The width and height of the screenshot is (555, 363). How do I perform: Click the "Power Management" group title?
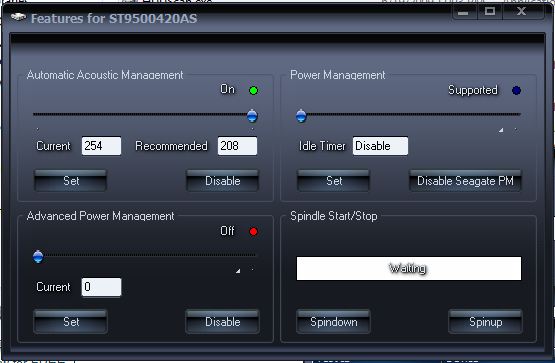pyautogui.click(x=338, y=75)
